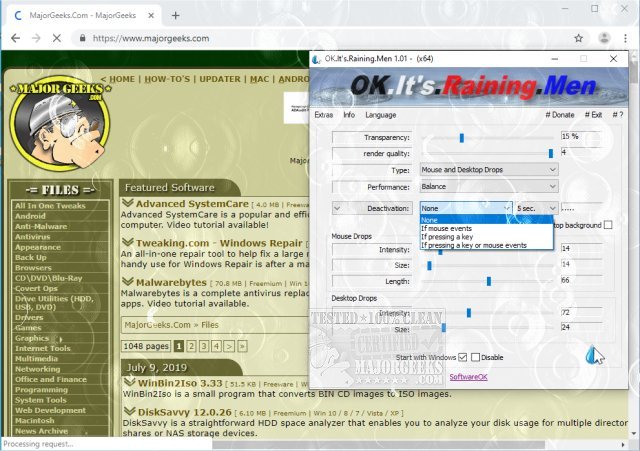The height and width of the screenshot is (451, 640).
Task: Open a new browser tab
Action: [x=176, y=14]
